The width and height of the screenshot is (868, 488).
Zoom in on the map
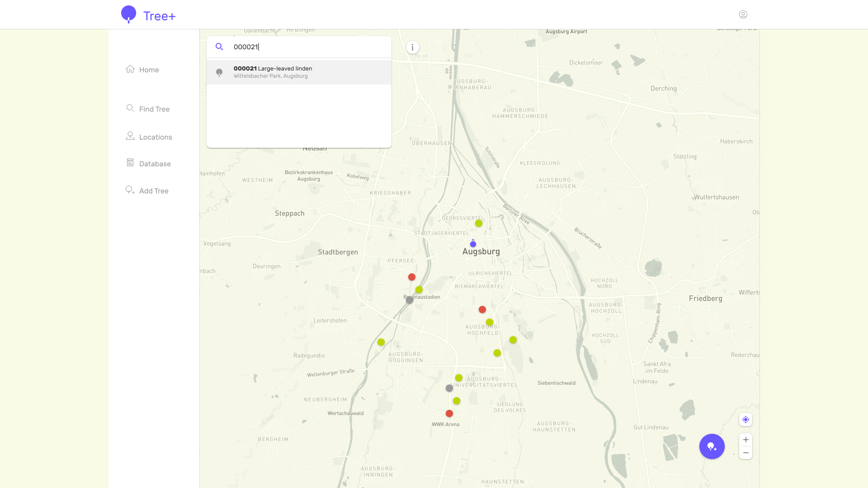click(x=745, y=440)
